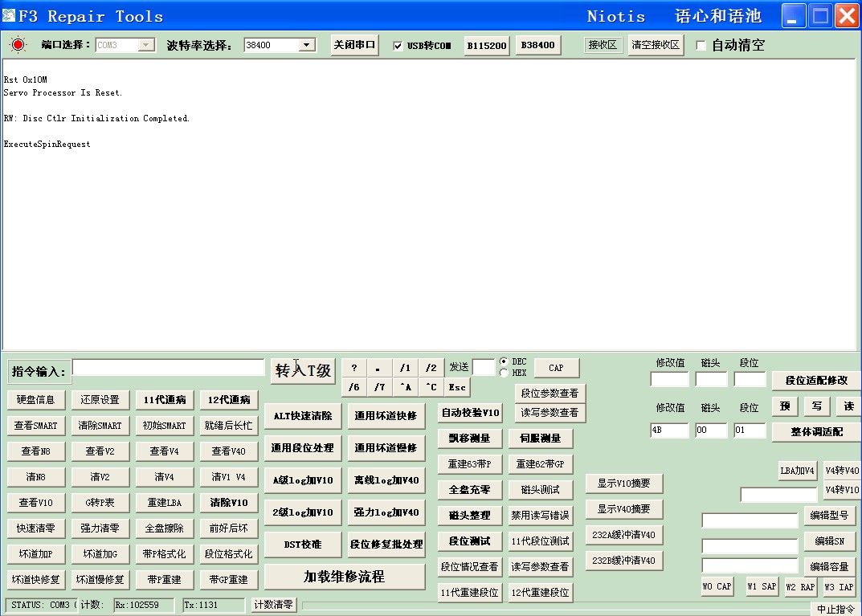
Task: Set baud rate with B38400 button
Action: pos(538,45)
